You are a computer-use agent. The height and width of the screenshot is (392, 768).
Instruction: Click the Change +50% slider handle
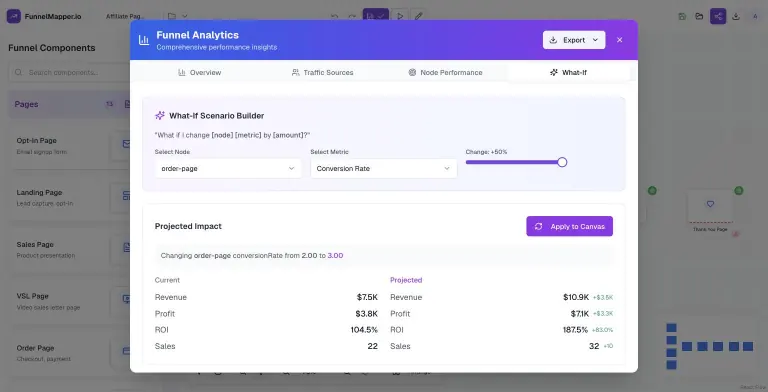tap(562, 162)
